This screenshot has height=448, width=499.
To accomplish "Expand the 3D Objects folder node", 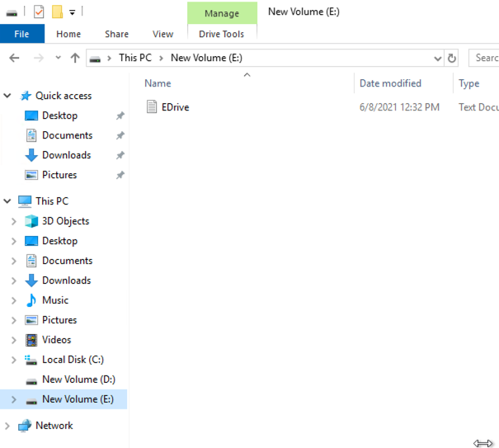I will (14, 221).
